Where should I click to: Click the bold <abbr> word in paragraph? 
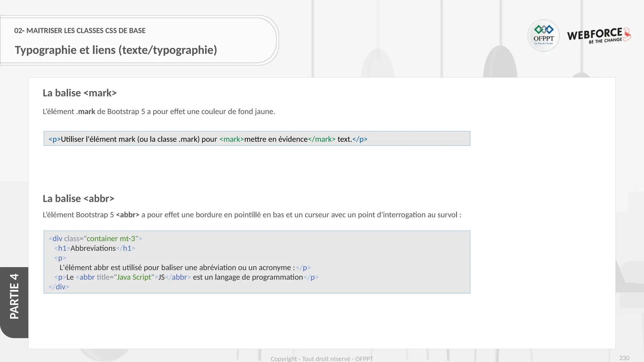click(128, 215)
